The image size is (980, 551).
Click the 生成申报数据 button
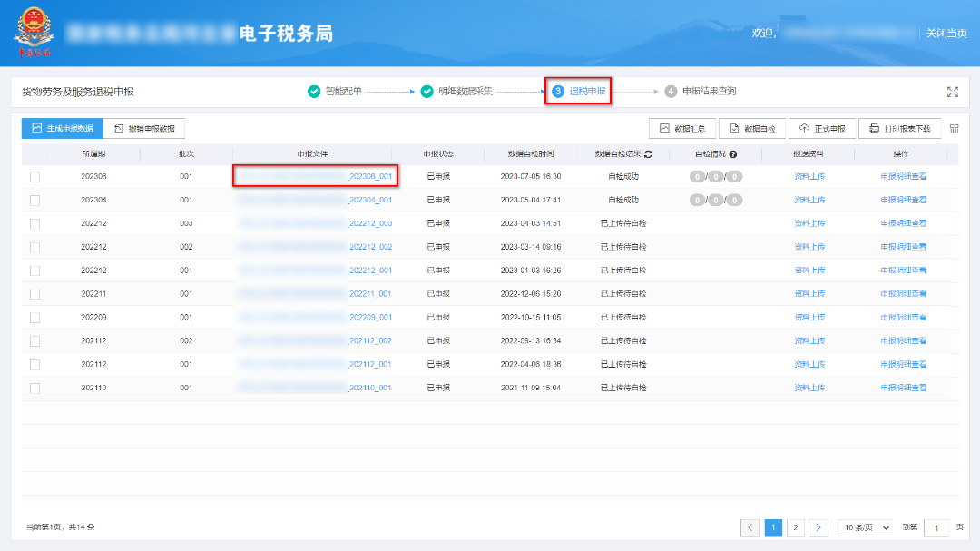[x=63, y=128]
